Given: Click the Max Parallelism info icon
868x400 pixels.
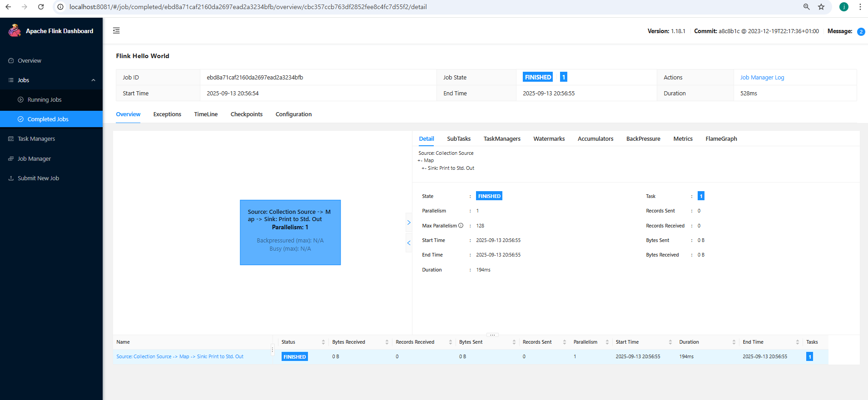Looking at the screenshot, I should [461, 226].
